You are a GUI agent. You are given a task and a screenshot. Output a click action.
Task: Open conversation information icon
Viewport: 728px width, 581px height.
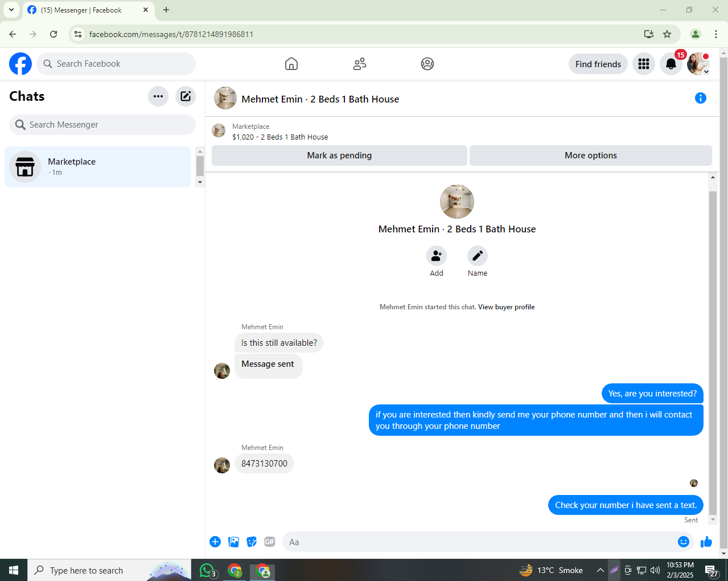tap(701, 98)
